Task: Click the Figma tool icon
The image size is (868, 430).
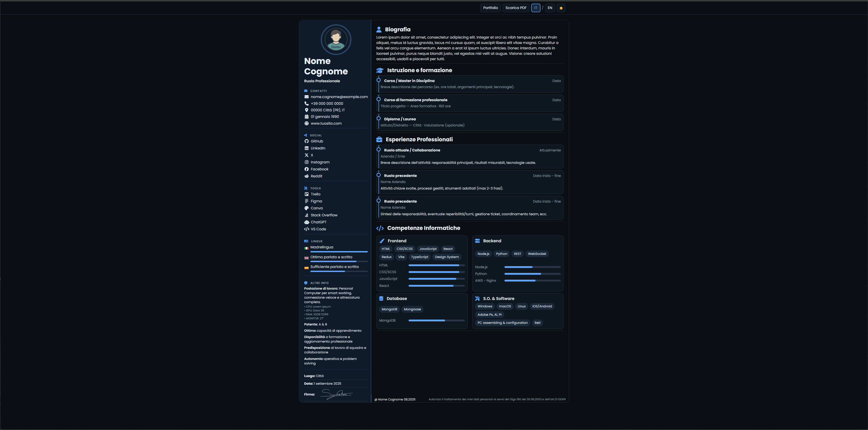Action: [306, 201]
